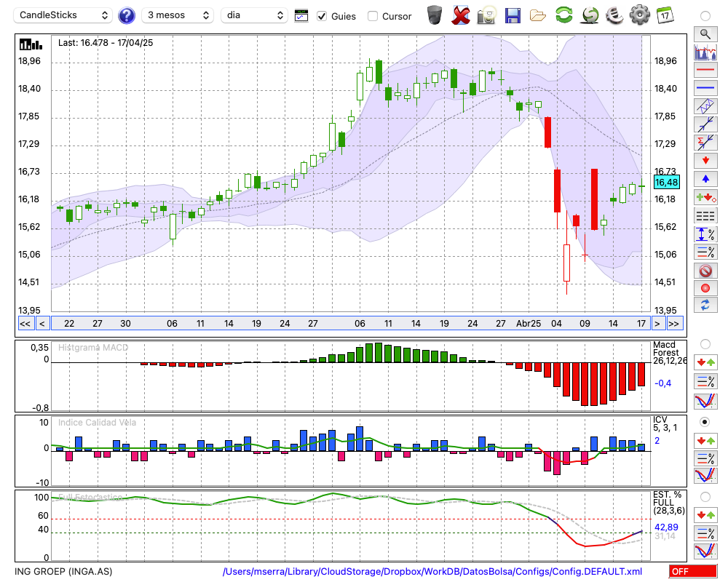
Task: Select the magnifier zoom tool
Action: [x=705, y=34]
